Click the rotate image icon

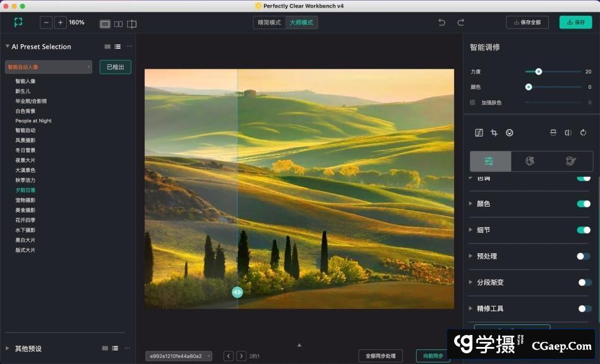(584, 132)
